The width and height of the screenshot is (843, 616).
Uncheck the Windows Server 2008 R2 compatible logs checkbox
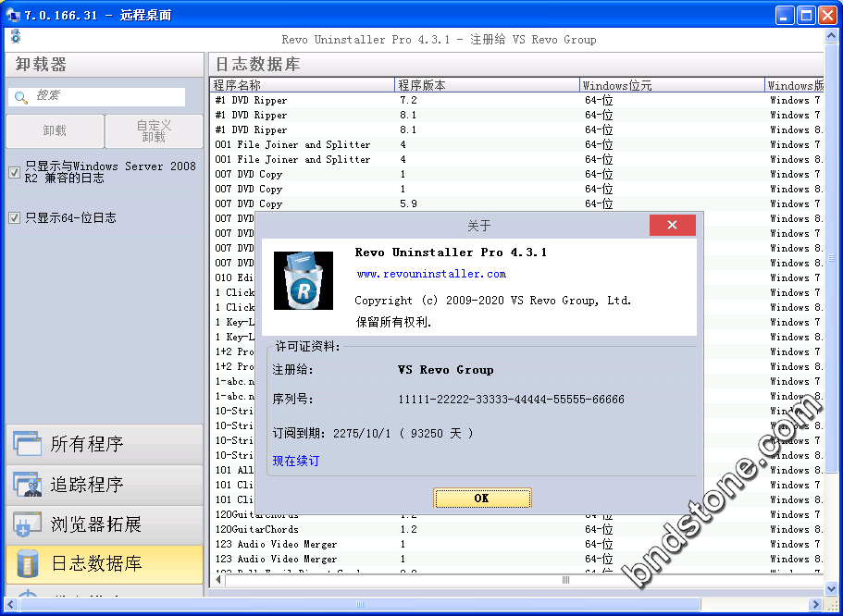[14, 172]
